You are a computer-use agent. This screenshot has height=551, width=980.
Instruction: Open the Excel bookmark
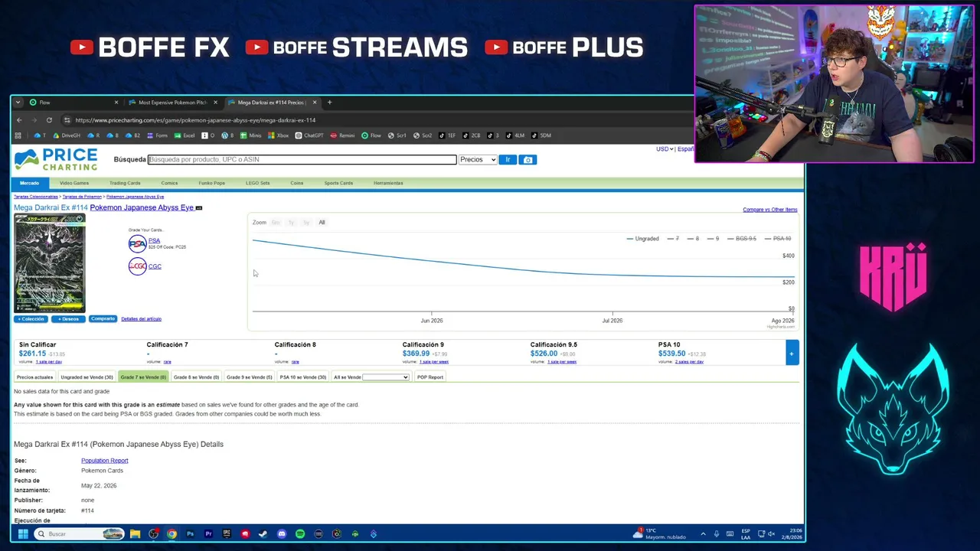185,135
